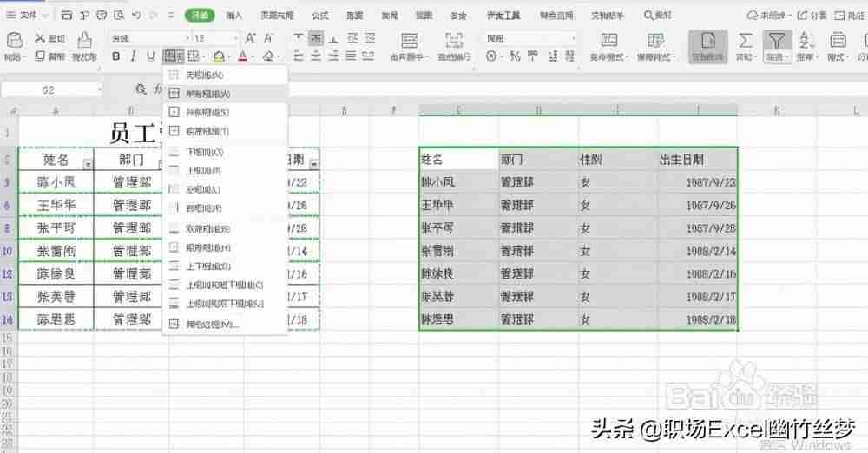Click the Save icon in quick toolbar
The height and width of the screenshot is (453, 868).
tap(67, 15)
